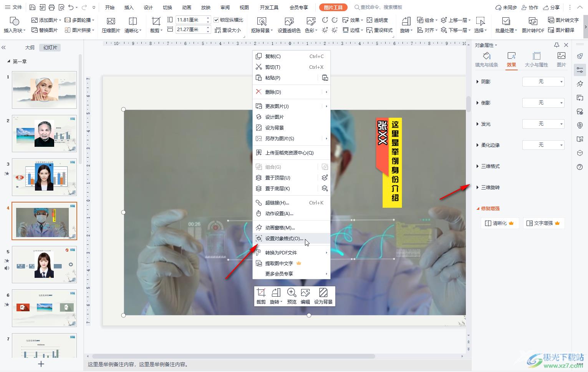Image resolution: width=588 pixels, height=372 pixels.
Task: Toggle Lock Aspect Ratio checkbox
Action: click(x=216, y=20)
